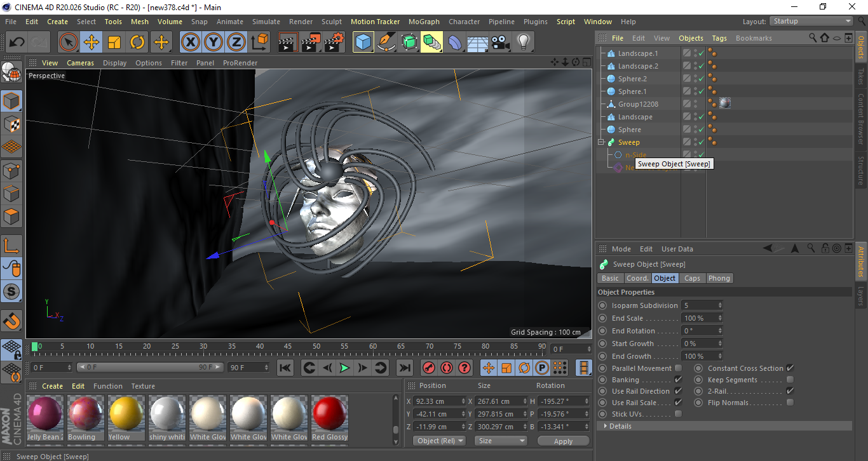Open vertical Takes panel tab
Viewport: 868px width, 461px height.
pos(861,77)
